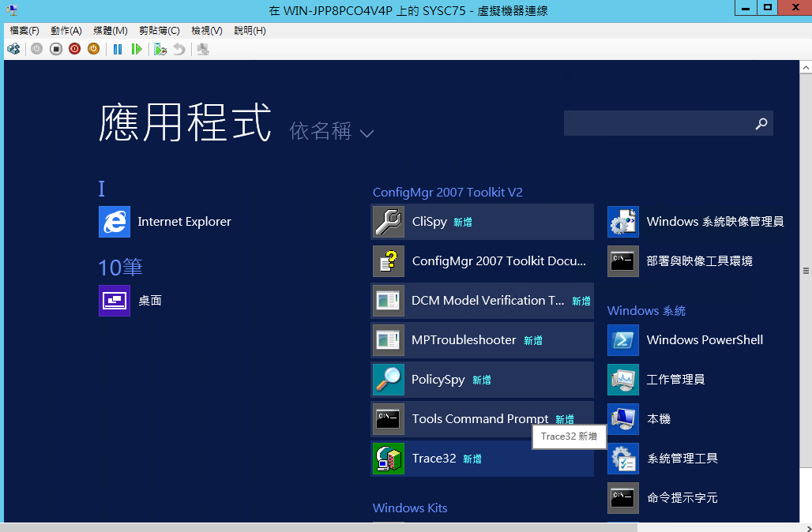The width and height of the screenshot is (812, 532).
Task: Click the Ctrl+Alt+Del toolbar icon
Action: coord(13,49)
